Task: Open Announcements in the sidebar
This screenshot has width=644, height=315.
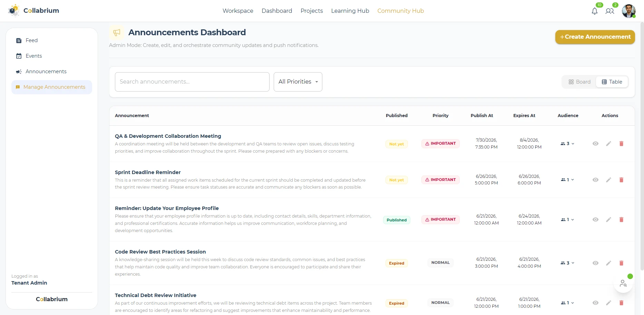Action: point(52,71)
